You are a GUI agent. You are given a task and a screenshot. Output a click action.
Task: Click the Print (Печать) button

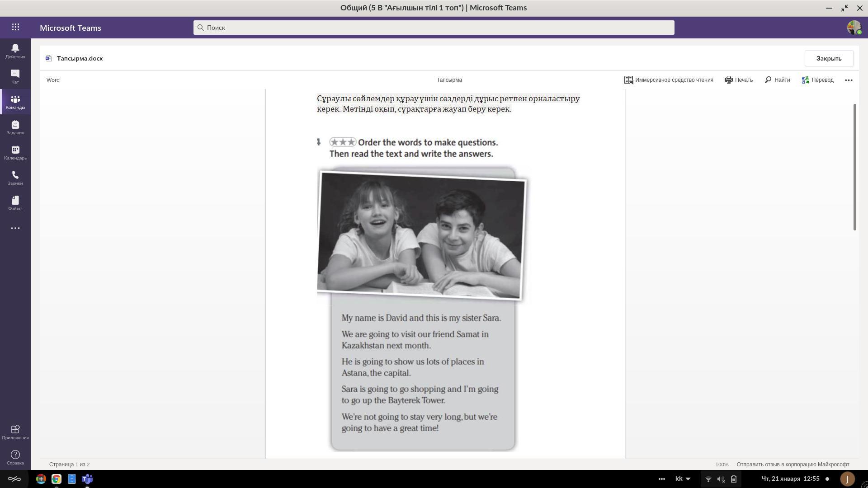(x=739, y=80)
